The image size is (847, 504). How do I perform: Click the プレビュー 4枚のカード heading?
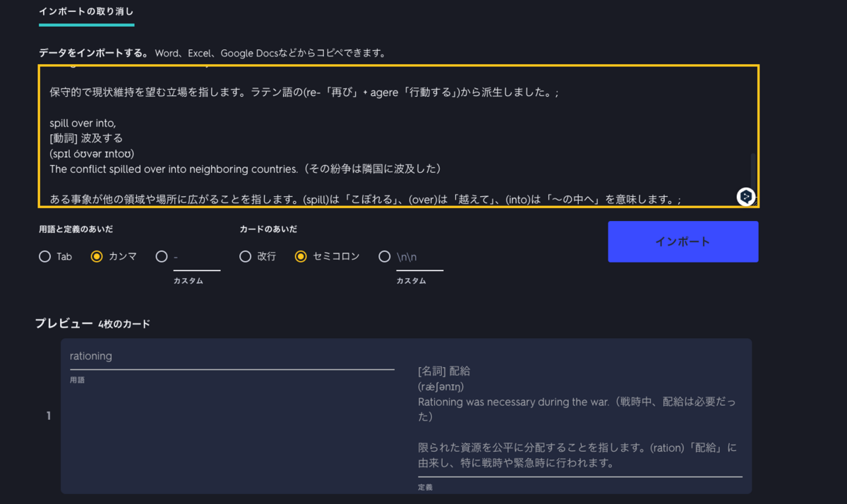coord(92,324)
